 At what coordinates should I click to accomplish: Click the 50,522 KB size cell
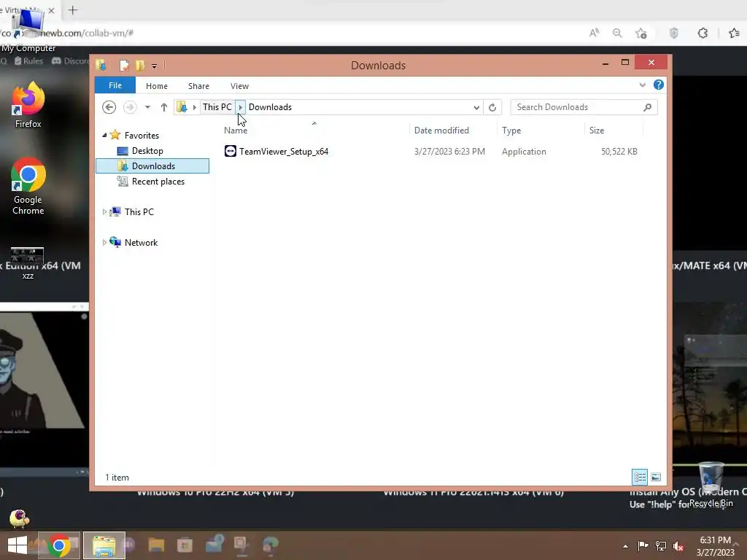619,152
